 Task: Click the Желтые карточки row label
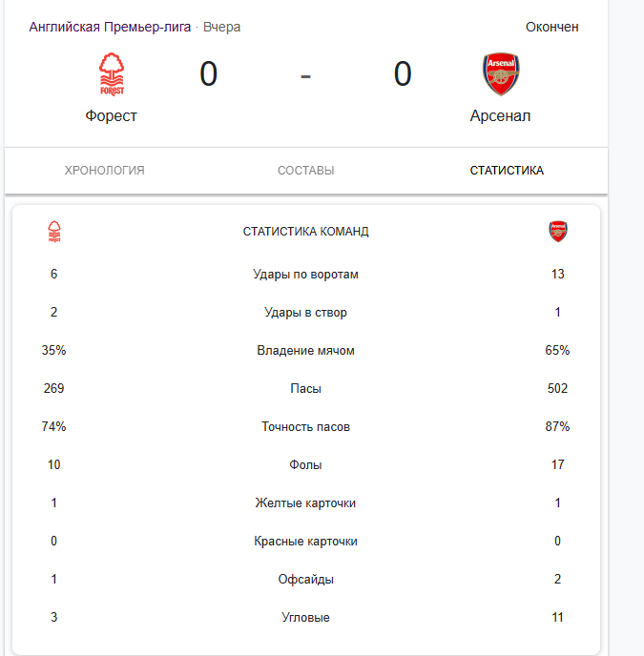coord(305,502)
